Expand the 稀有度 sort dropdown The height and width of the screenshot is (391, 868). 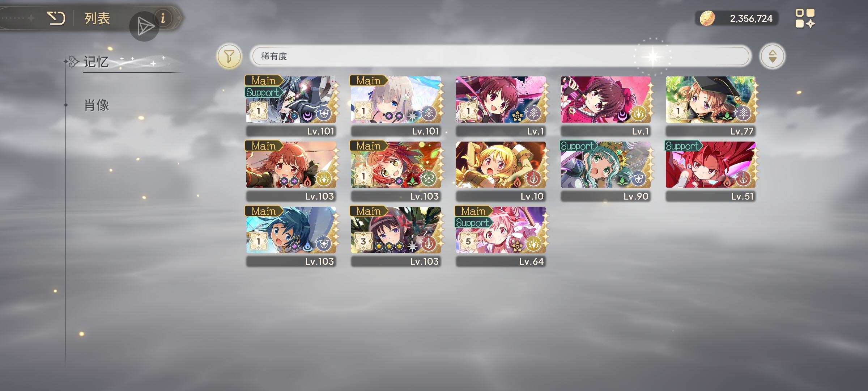tap(501, 56)
